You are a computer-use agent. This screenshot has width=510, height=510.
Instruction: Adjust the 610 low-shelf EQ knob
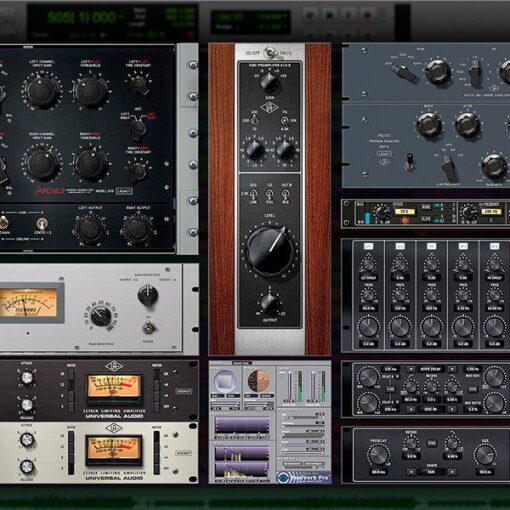click(x=254, y=149)
